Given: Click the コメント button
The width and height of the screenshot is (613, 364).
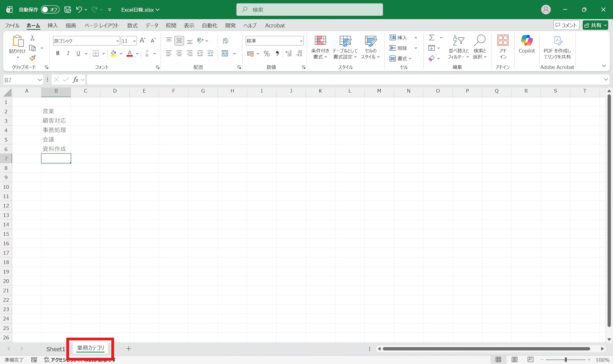Looking at the screenshot, I should (566, 25).
